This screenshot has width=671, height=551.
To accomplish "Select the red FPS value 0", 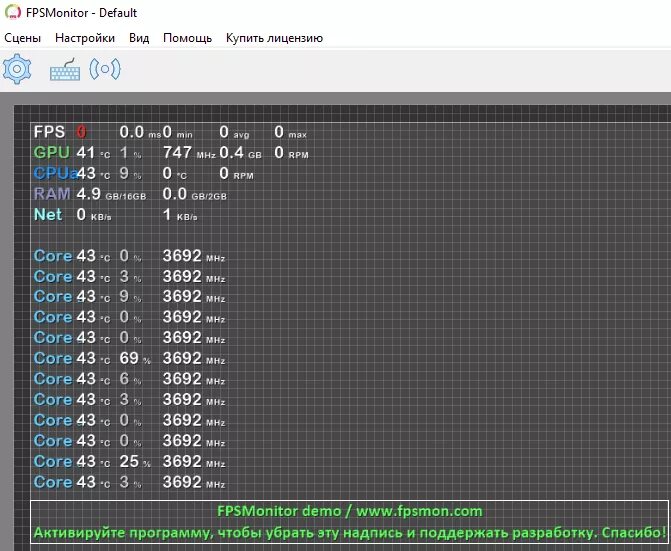I will pos(81,132).
